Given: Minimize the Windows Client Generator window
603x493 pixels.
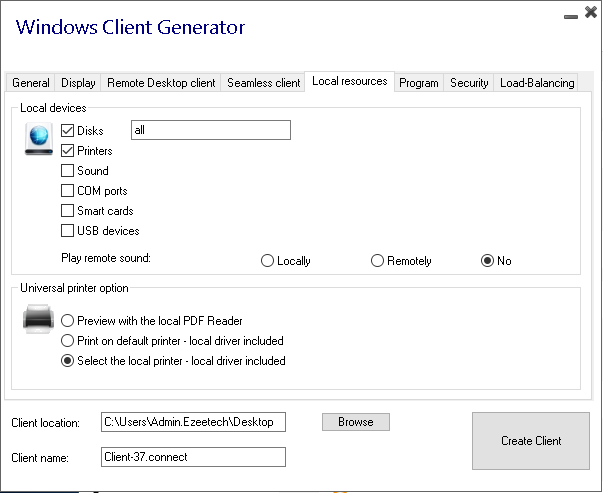Looking at the screenshot, I should [569, 14].
